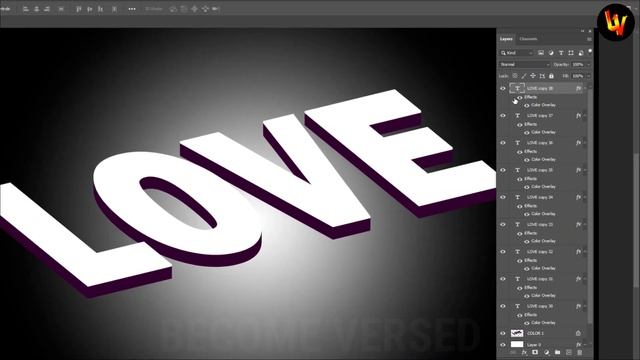Filter layers by pixel layers
This screenshot has height=360, width=640.
[541, 53]
